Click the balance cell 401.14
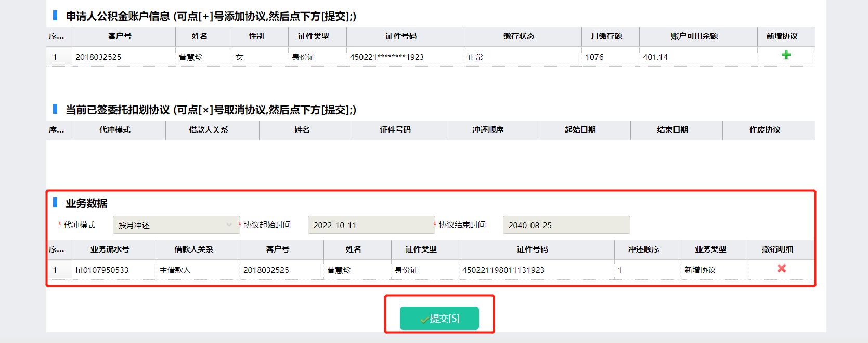This screenshot has width=868, height=343. [655, 57]
